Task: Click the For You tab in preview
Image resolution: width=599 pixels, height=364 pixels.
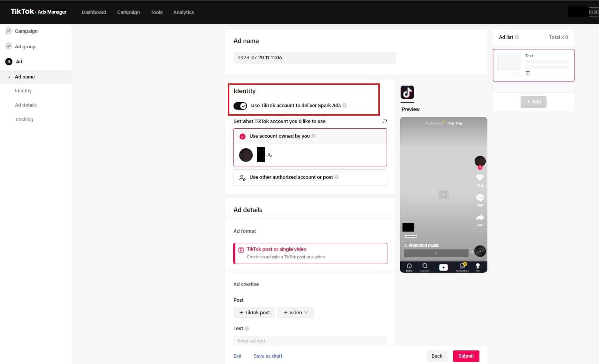Action: pyautogui.click(x=455, y=123)
